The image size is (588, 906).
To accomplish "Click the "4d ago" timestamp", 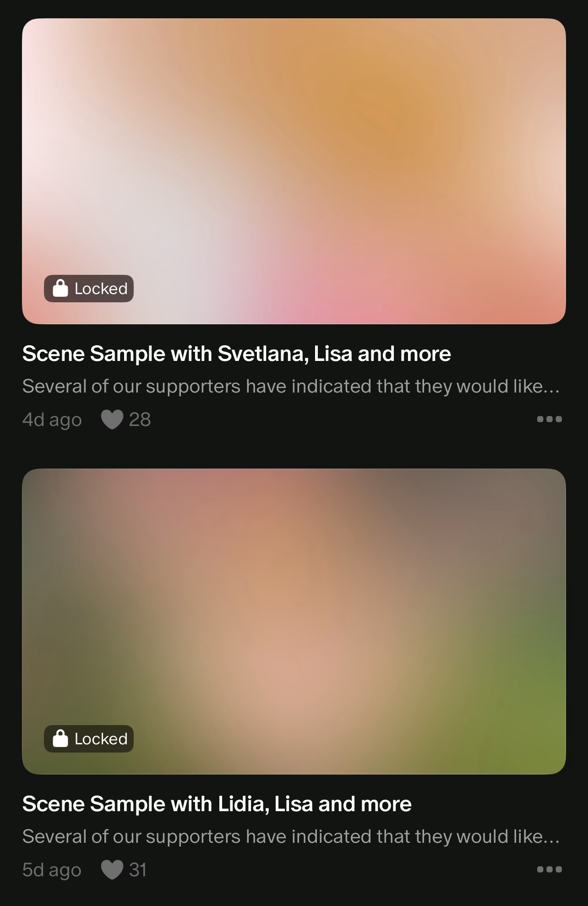I will pos(52,420).
